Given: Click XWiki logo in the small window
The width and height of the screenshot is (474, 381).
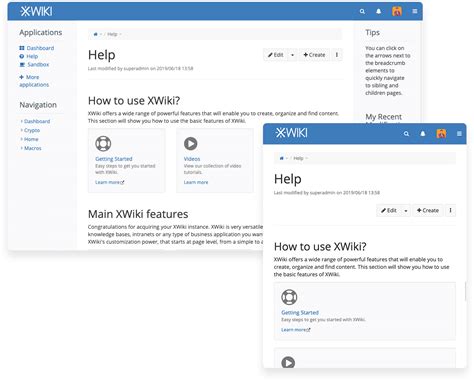Looking at the screenshot, I should pyautogui.click(x=291, y=133).
